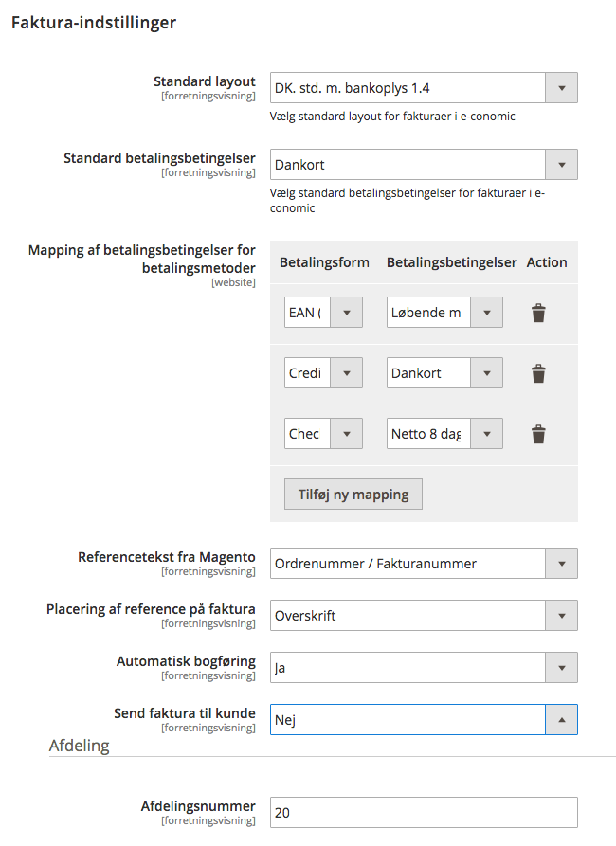Open the Standard layout dropdown
The height and width of the screenshot is (846, 616).
[x=423, y=88]
